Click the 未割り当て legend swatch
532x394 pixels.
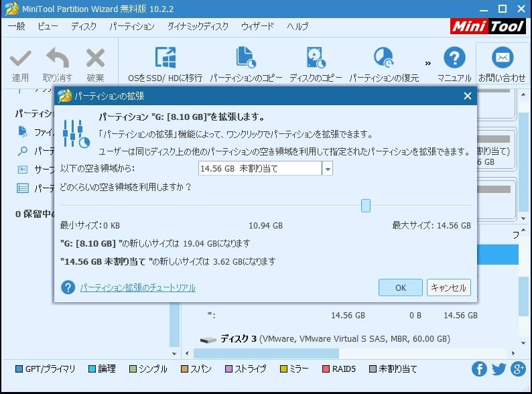(373, 369)
